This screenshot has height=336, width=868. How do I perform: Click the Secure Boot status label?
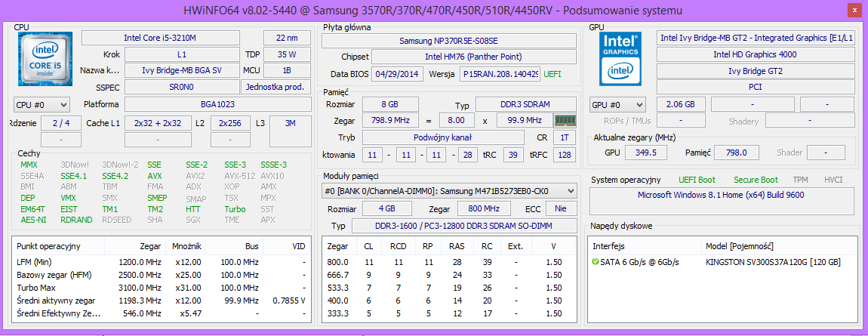[756, 180]
